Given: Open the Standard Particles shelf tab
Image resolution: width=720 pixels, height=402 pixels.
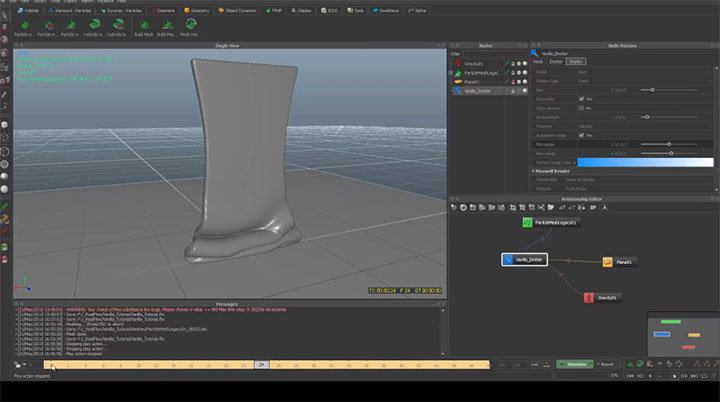Looking at the screenshot, I should (70, 10).
